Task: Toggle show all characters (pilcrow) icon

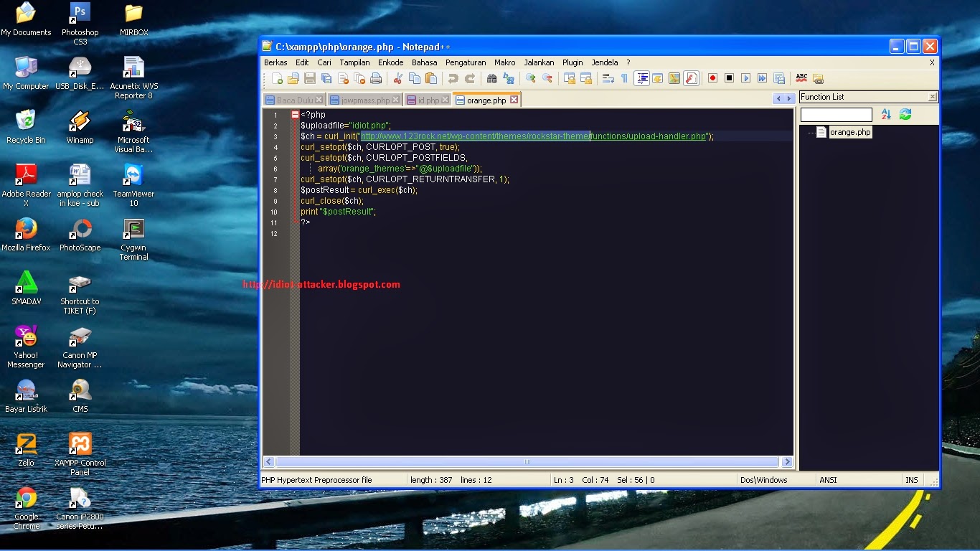Action: coord(624,78)
